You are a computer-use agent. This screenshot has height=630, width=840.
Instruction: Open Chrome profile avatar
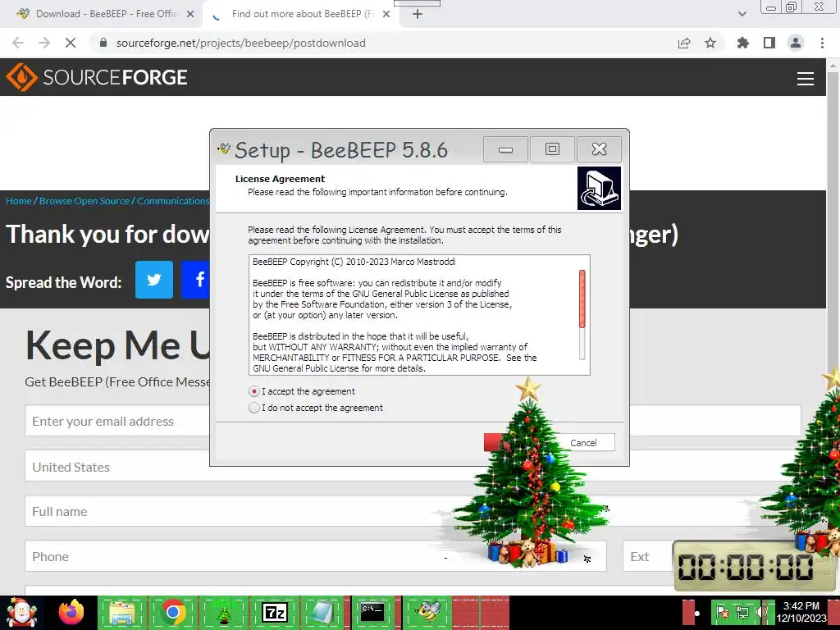pyautogui.click(x=796, y=43)
